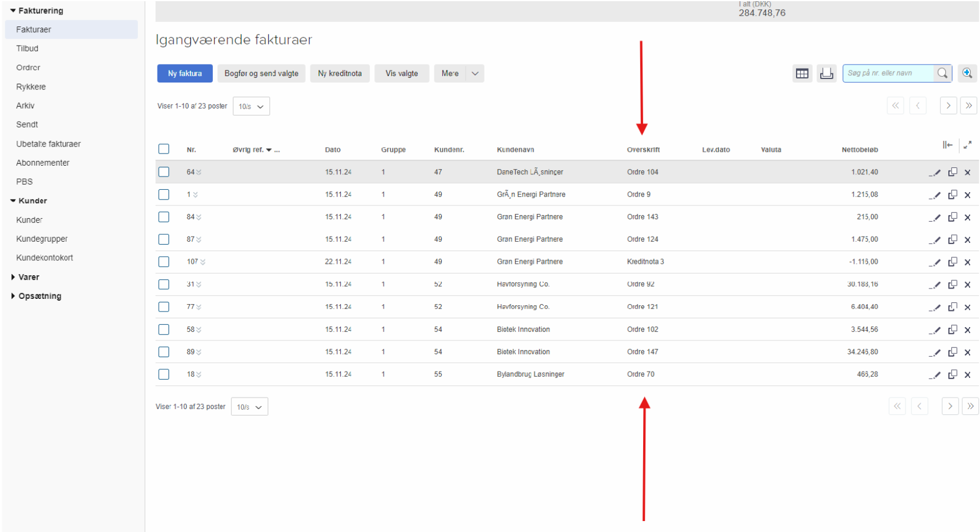This screenshot has width=980, height=532.
Task: Open advanced search with magnifier-plus icon
Action: pyautogui.click(x=967, y=73)
